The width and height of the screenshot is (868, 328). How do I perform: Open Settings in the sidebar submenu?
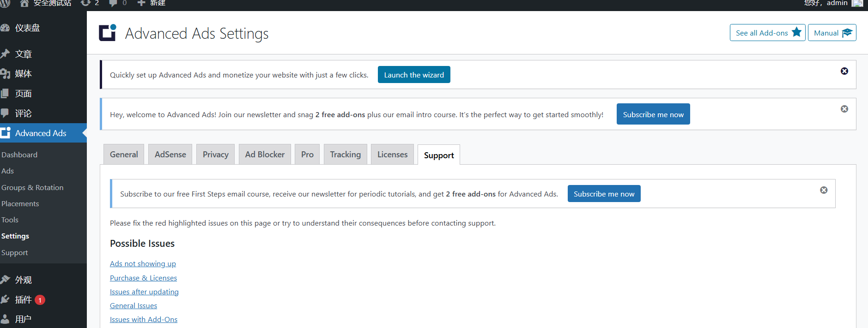[x=15, y=236]
